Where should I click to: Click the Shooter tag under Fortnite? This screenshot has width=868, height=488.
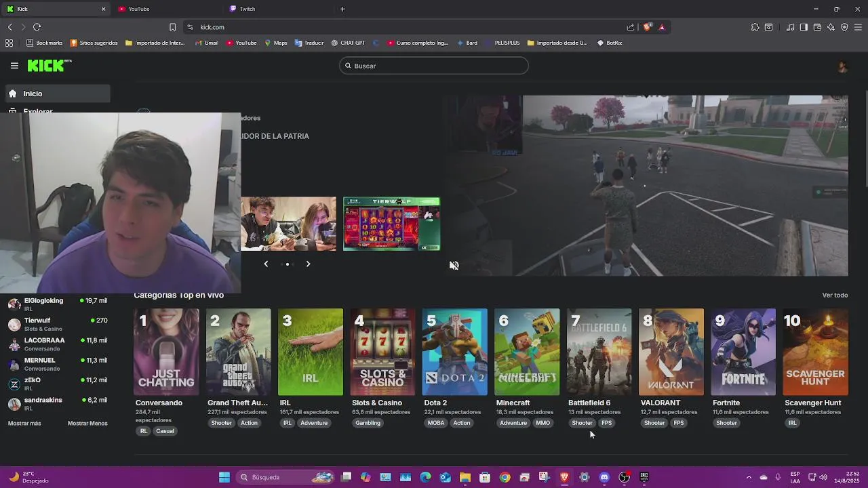pyautogui.click(x=726, y=423)
